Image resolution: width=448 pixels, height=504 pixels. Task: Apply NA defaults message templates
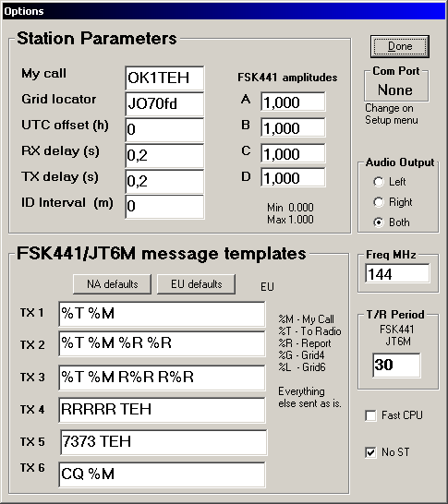(x=113, y=284)
